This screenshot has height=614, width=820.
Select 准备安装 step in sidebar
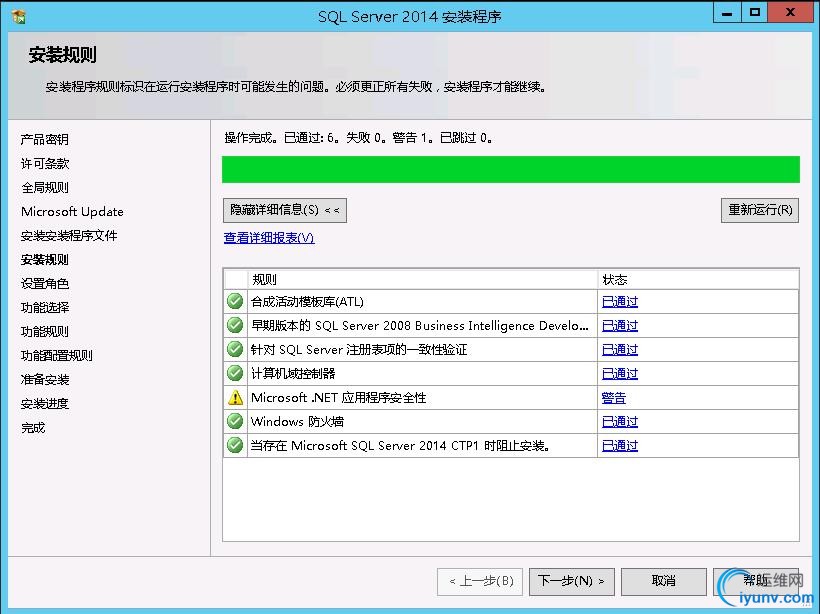pos(45,380)
